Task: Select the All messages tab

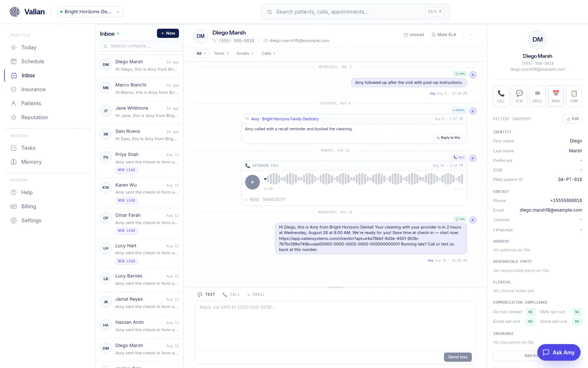Action: [x=201, y=53]
